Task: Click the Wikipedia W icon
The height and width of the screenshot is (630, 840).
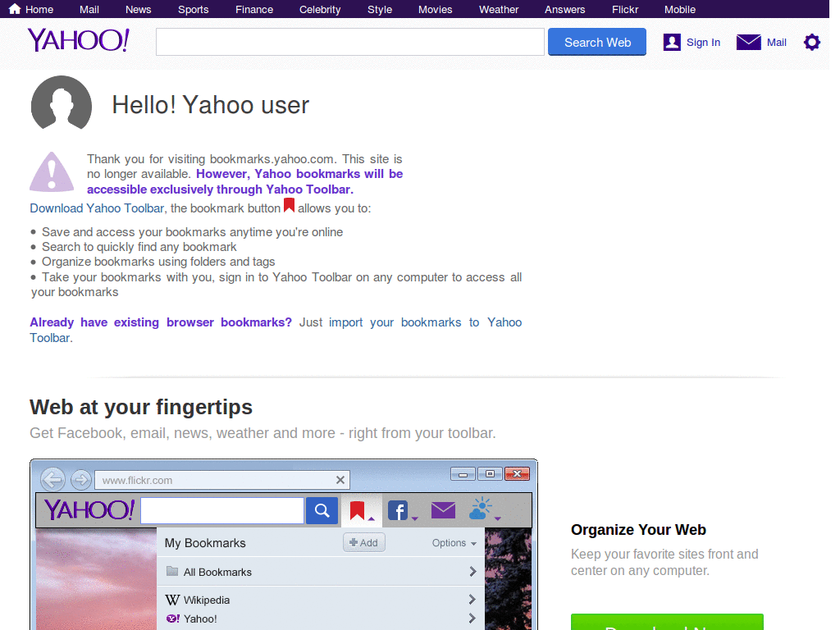Action: click(172, 600)
